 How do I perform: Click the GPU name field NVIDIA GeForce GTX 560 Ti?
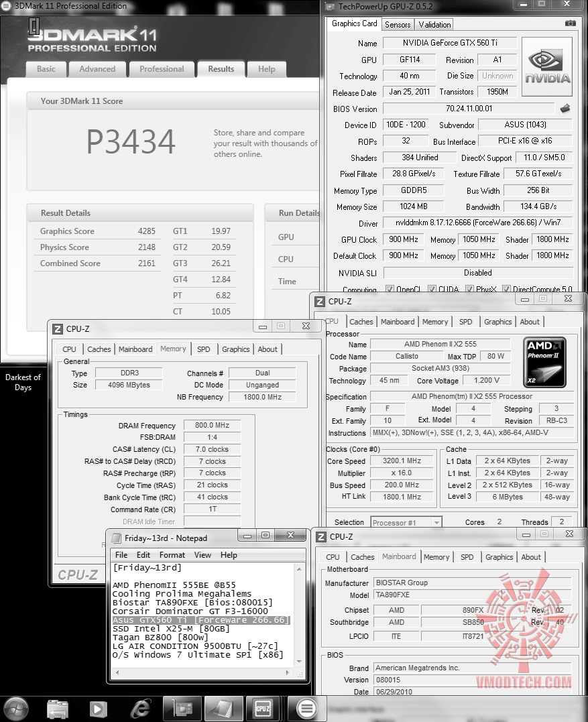[x=450, y=43]
